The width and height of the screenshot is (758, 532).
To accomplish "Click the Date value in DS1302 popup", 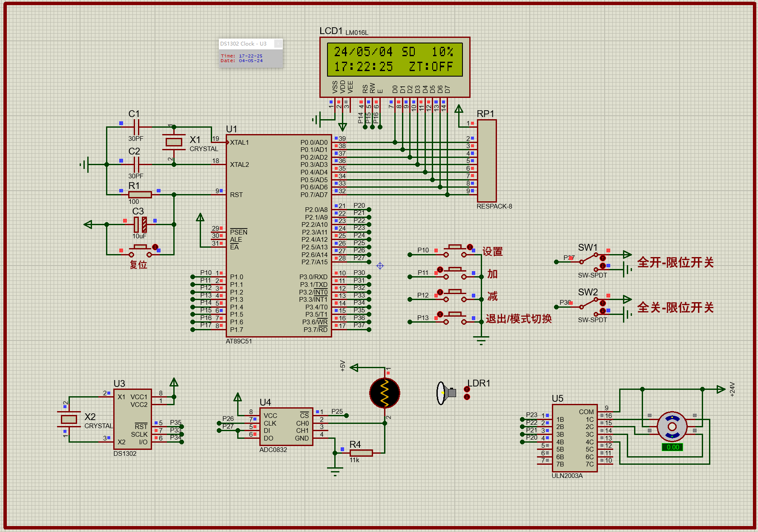I will [x=250, y=61].
